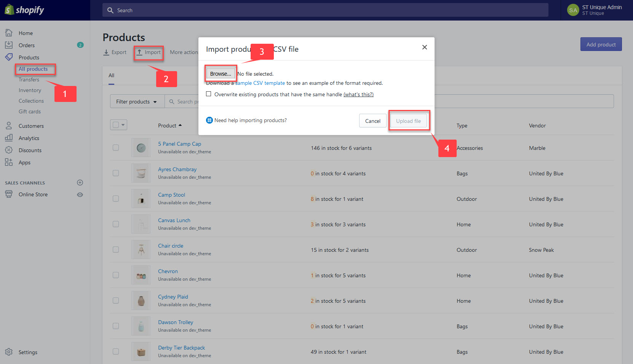This screenshot has height=364, width=633.
Task: Open Gift cards submenu item
Action: [30, 111]
